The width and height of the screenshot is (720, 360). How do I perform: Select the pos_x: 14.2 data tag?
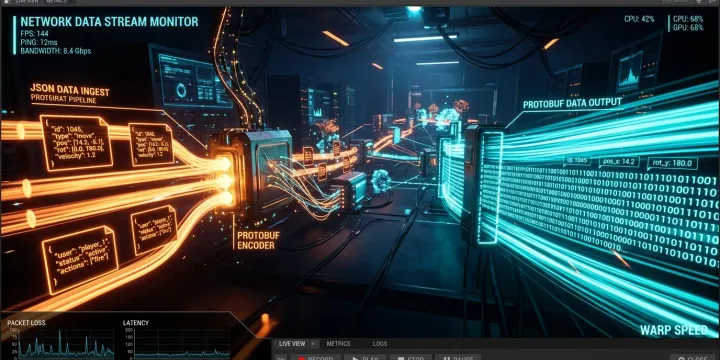[x=619, y=162]
